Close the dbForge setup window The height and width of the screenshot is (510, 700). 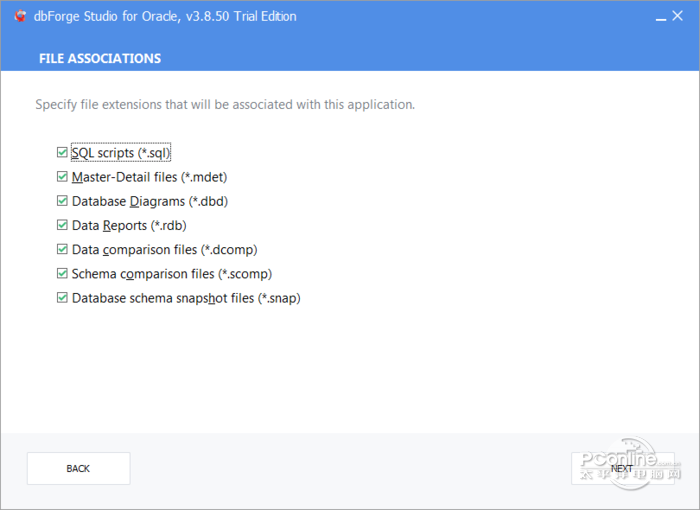tap(685, 16)
